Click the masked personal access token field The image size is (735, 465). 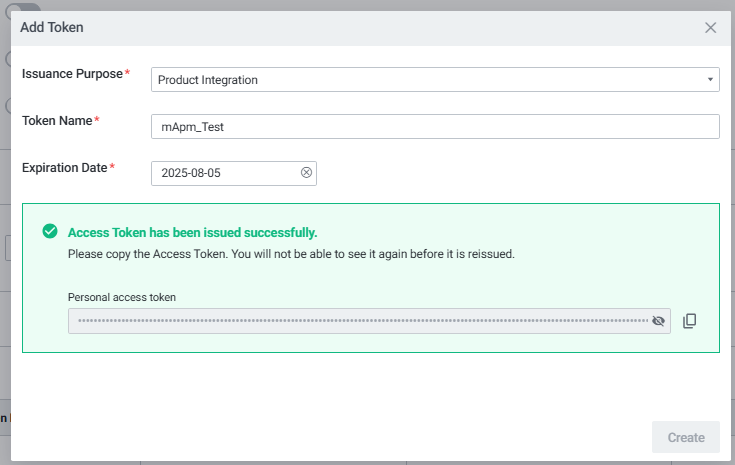click(360, 321)
